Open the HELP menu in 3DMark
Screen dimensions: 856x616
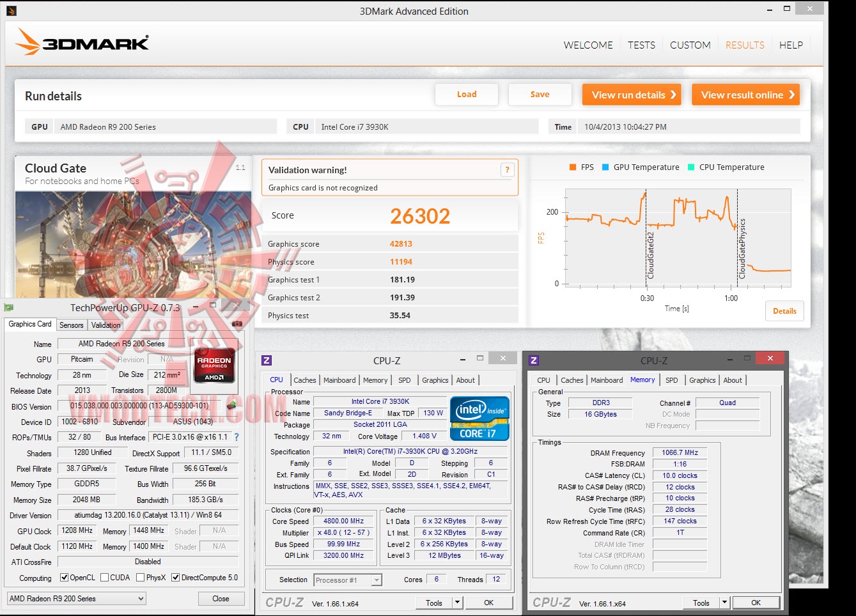791,45
